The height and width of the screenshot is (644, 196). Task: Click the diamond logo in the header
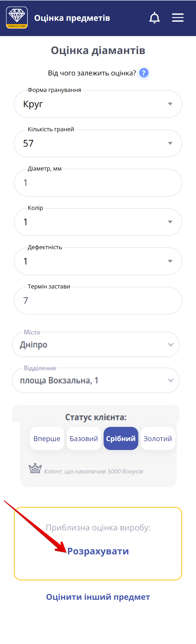point(16,17)
